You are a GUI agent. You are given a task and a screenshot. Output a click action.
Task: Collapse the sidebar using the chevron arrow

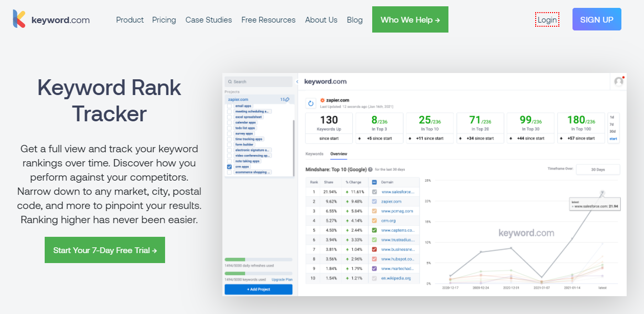pos(297,82)
